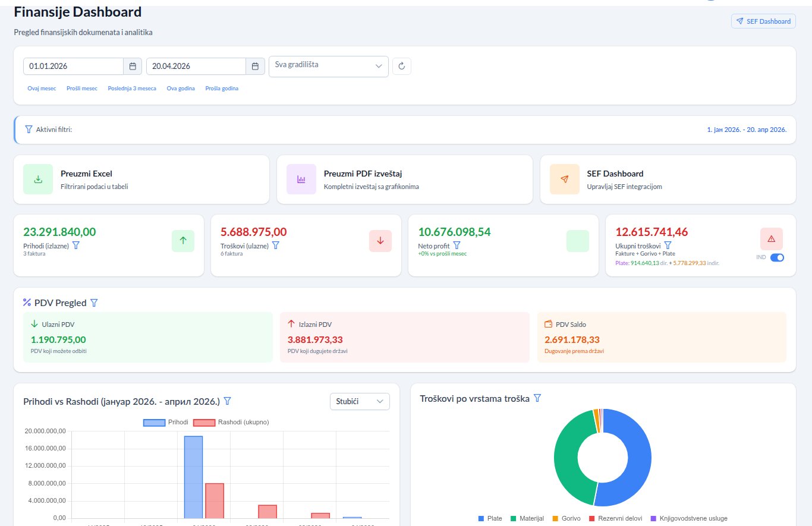Click filter icon next to Troškovi (ulazne)

276,245
